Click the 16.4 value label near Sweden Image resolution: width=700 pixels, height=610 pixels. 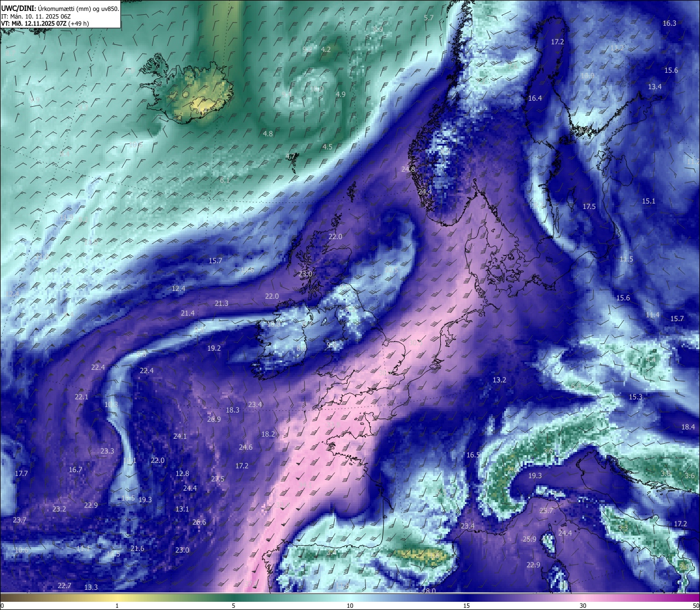coord(535,98)
